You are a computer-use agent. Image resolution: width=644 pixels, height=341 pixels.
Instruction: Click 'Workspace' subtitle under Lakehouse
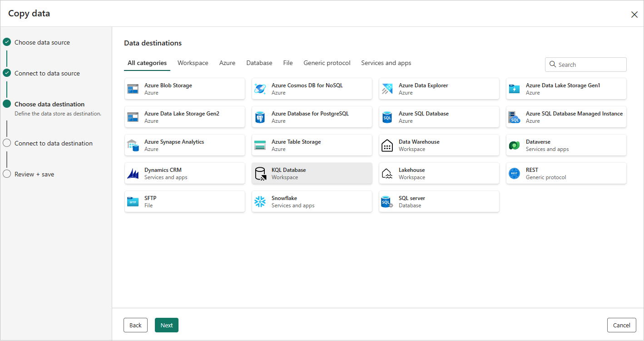(412, 177)
